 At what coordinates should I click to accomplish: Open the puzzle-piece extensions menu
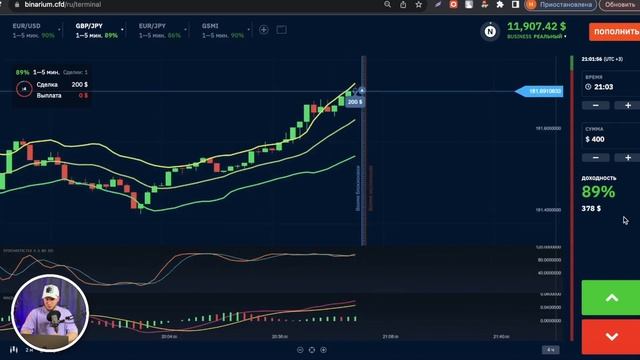coord(500,4)
